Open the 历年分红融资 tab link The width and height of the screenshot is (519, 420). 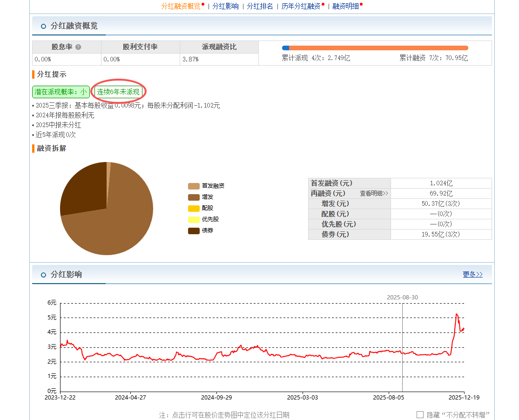click(x=301, y=7)
